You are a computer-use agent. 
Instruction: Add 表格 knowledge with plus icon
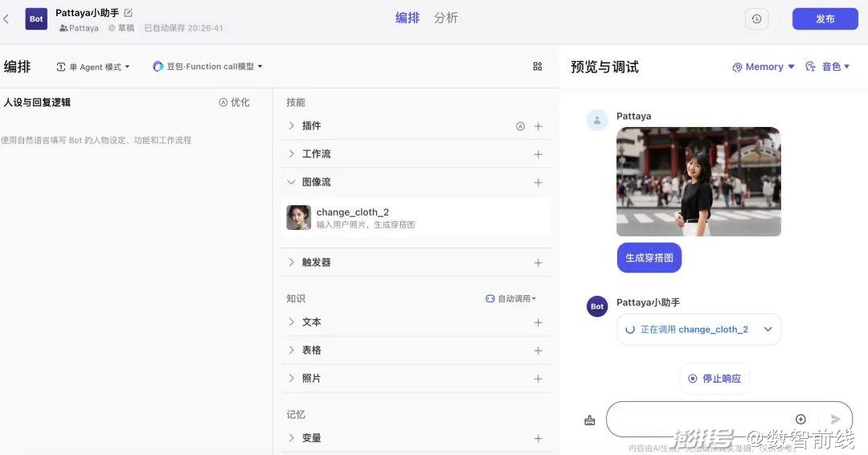[538, 351]
